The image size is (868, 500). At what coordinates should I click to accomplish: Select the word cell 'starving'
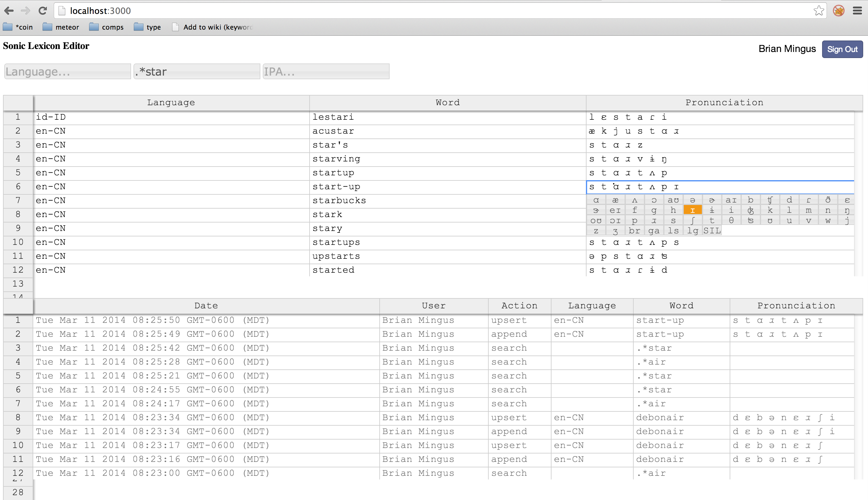tap(448, 159)
